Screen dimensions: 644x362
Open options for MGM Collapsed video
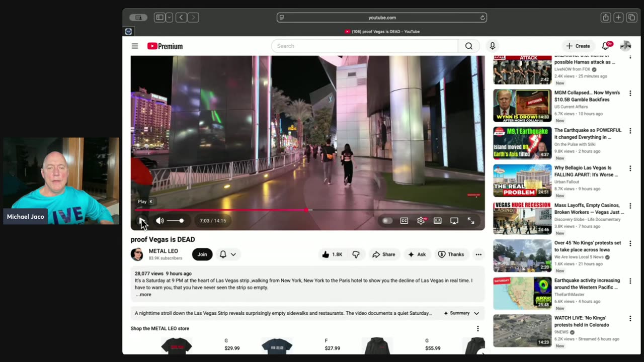coord(630,94)
